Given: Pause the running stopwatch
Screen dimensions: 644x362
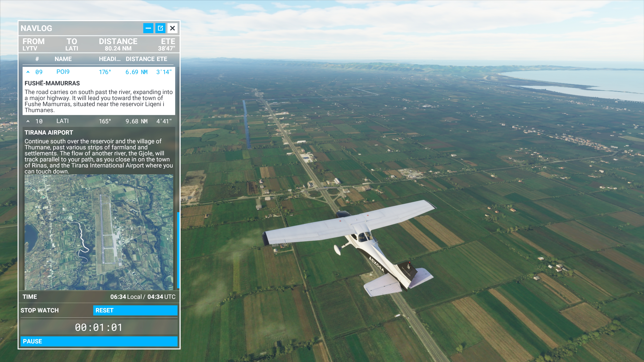Looking at the screenshot, I should [x=99, y=341].
